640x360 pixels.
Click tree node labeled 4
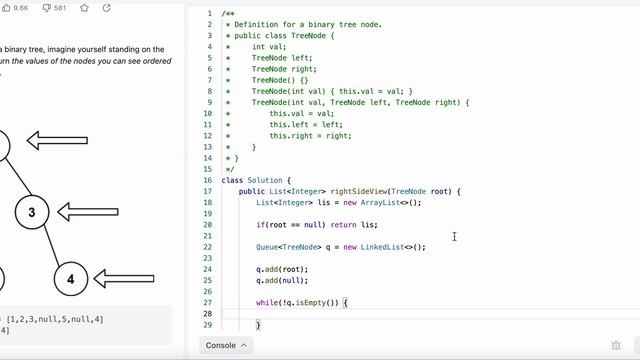[71, 279]
